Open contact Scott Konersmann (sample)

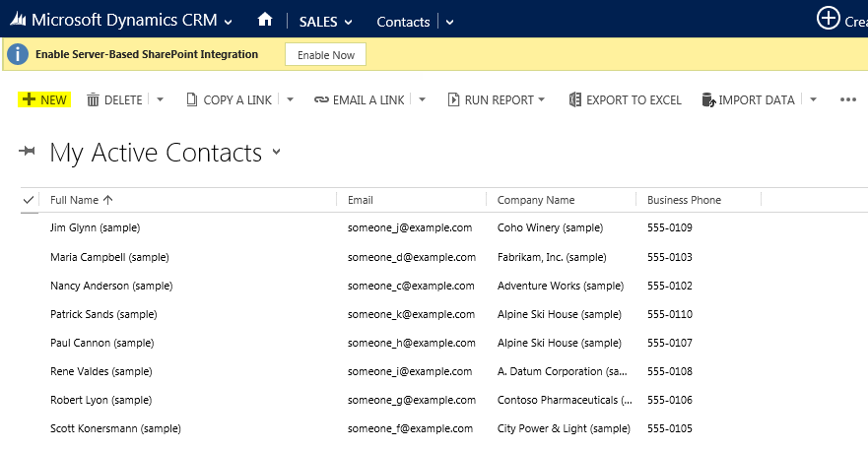point(115,428)
